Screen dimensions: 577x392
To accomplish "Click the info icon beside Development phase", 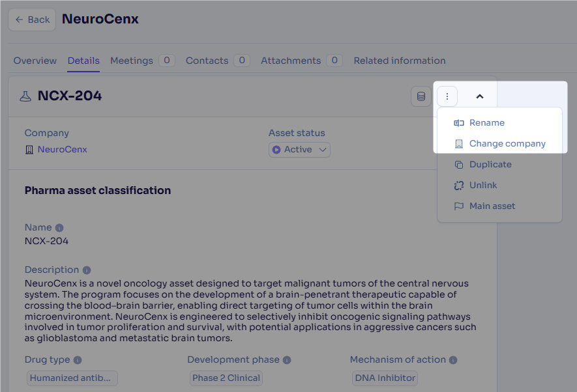I will [x=287, y=360].
